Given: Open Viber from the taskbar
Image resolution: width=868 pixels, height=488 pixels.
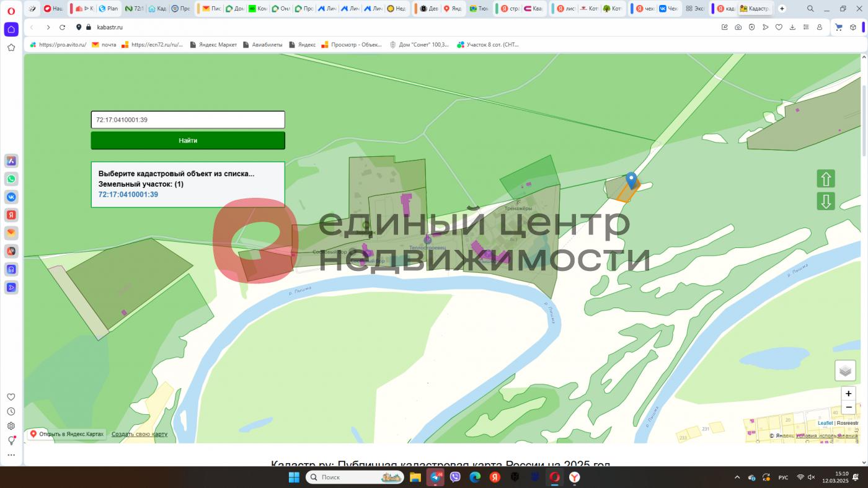Looking at the screenshot, I should click(x=455, y=477).
